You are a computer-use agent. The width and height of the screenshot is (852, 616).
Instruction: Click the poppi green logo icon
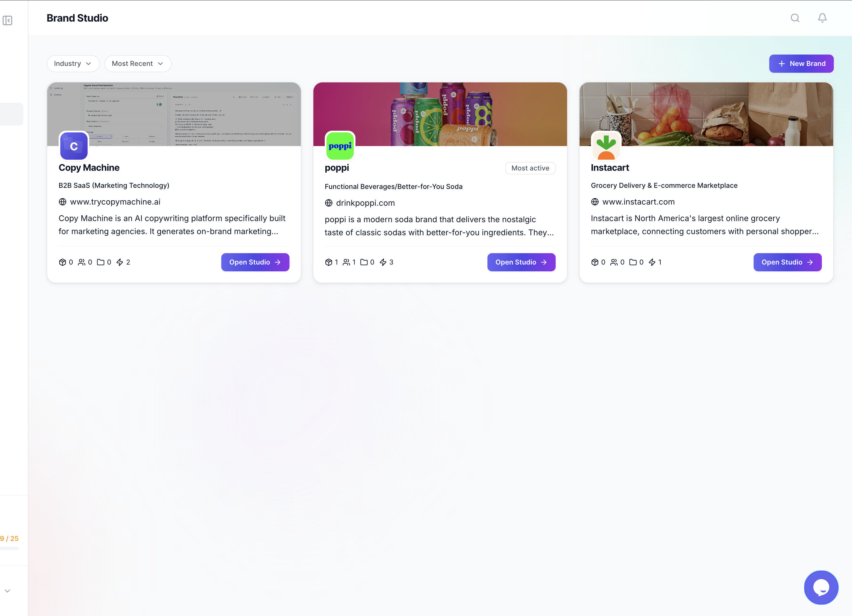340,146
